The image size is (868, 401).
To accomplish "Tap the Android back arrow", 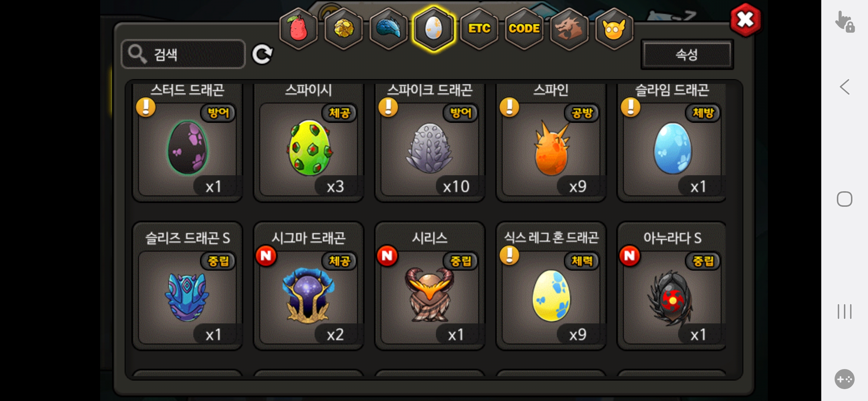I will pyautogui.click(x=845, y=87).
